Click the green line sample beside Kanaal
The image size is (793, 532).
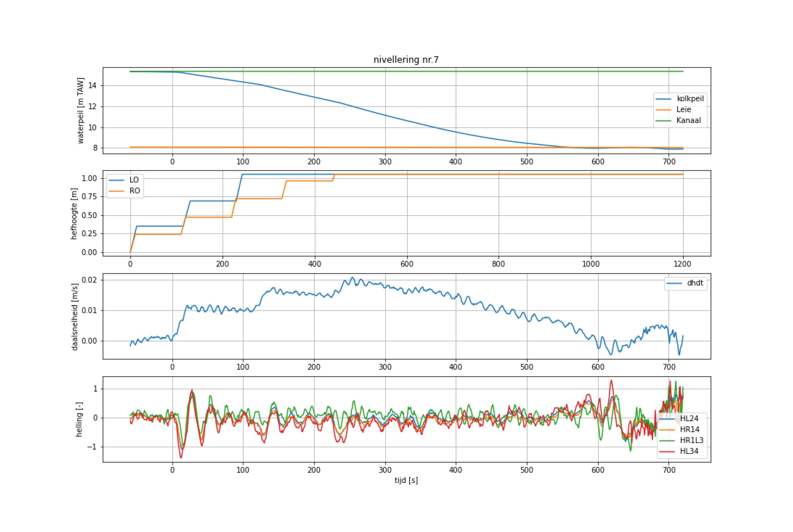(664, 121)
